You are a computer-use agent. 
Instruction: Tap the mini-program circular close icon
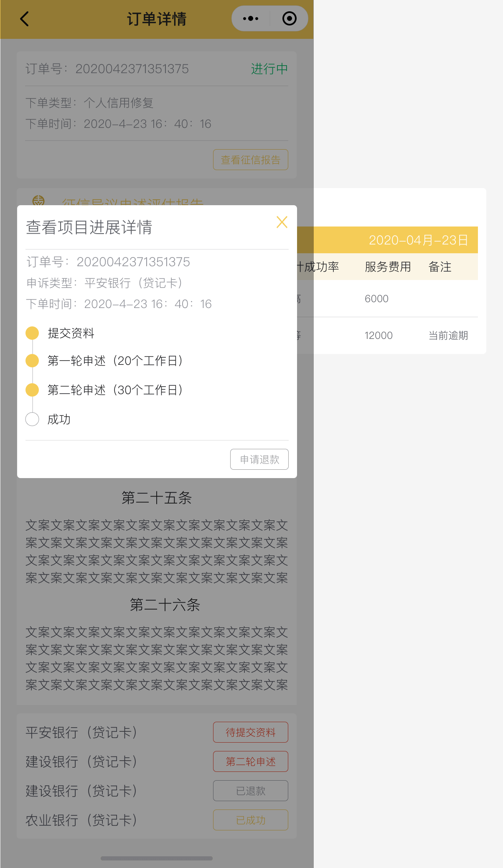(x=289, y=19)
